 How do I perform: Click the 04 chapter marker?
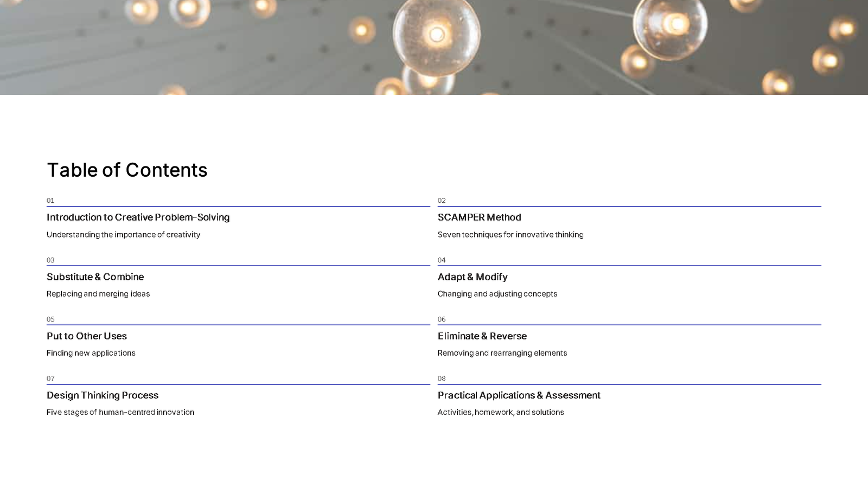pyautogui.click(x=442, y=259)
